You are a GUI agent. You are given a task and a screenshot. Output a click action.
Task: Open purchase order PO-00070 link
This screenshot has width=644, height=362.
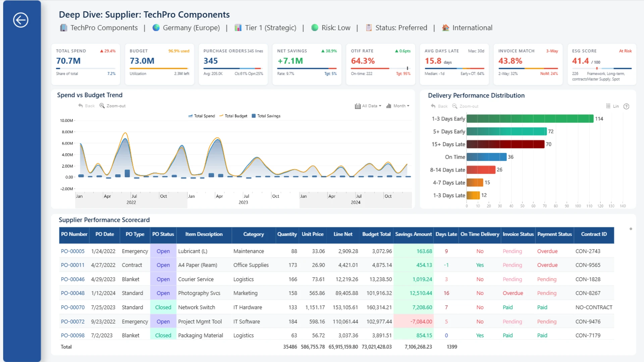coord(73,307)
